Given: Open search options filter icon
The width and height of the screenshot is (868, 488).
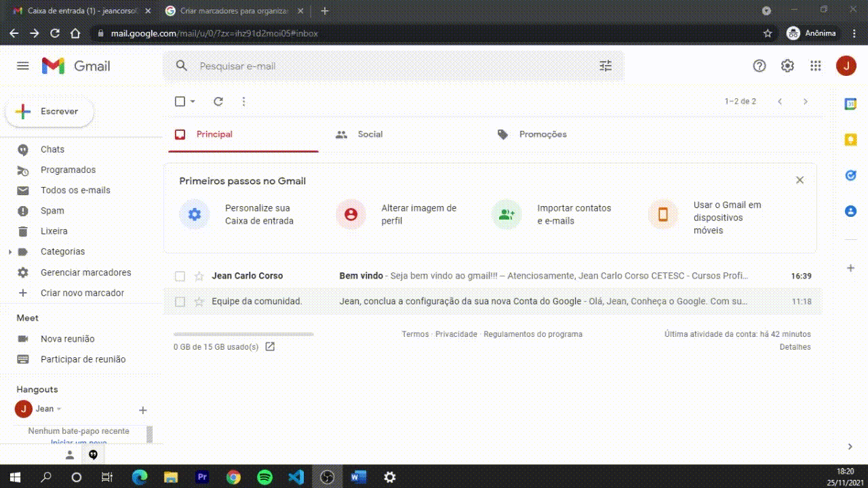Looking at the screenshot, I should (x=606, y=66).
